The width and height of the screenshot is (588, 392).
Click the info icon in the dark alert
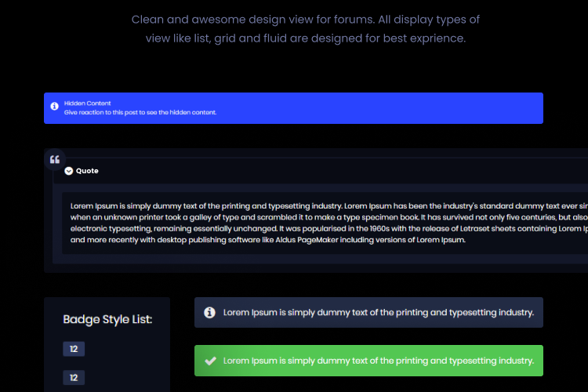(x=209, y=312)
